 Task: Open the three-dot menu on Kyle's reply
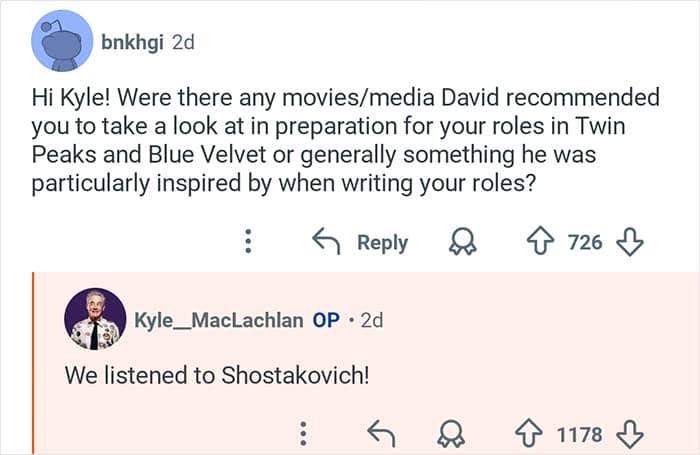[x=303, y=434]
